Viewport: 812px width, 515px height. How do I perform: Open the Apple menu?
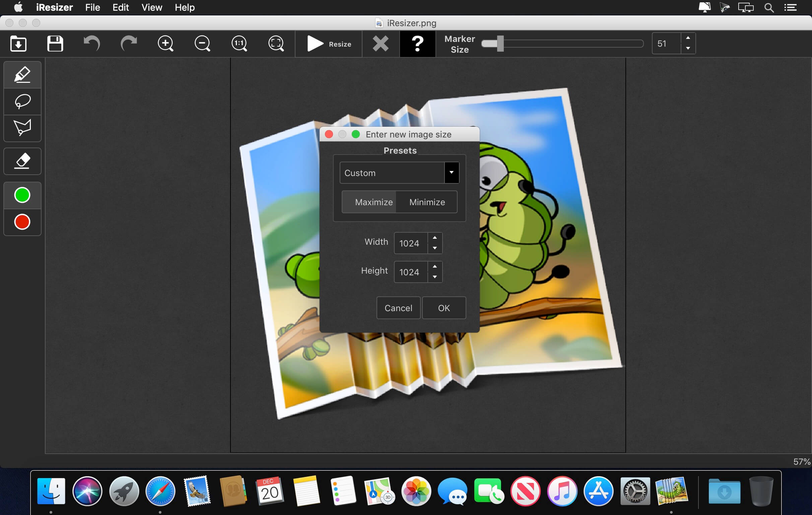click(x=18, y=7)
